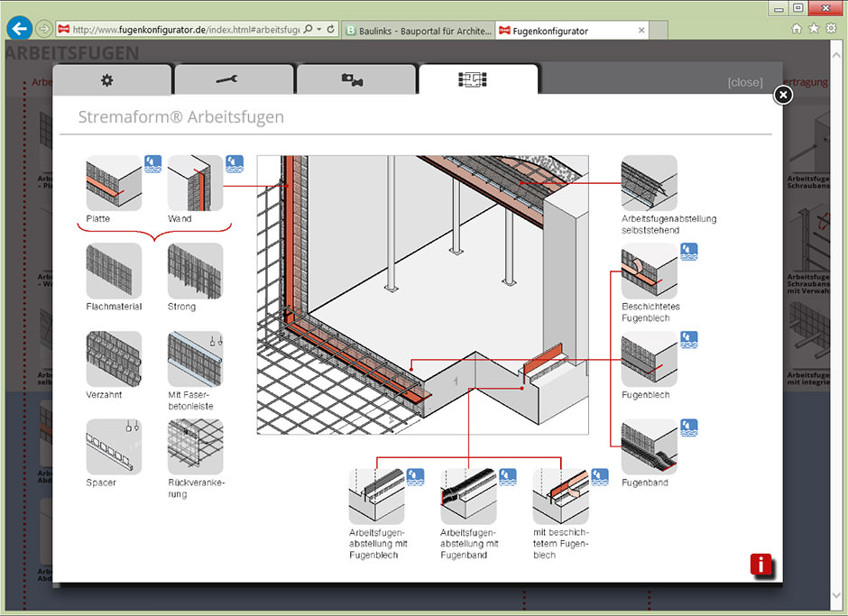848x616 pixels.
Task: Expand the address bar dropdown arrow
Action: pos(319,29)
